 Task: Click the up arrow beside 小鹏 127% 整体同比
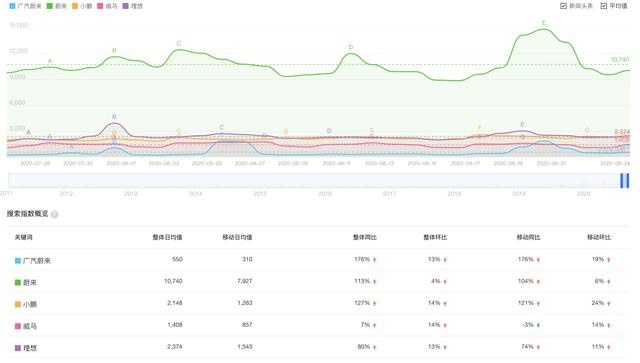[374, 303]
